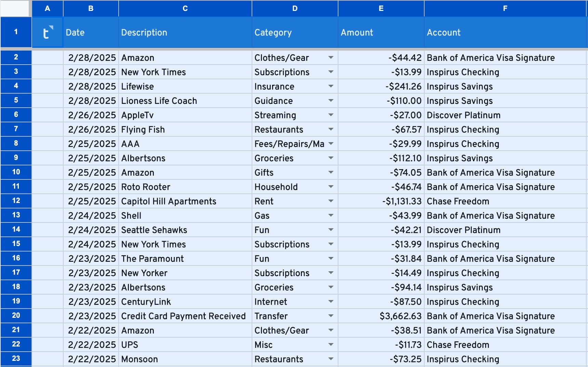Expand Guidance dropdown for Lioness Life Coach
The height and width of the screenshot is (367, 588).
pos(331,100)
